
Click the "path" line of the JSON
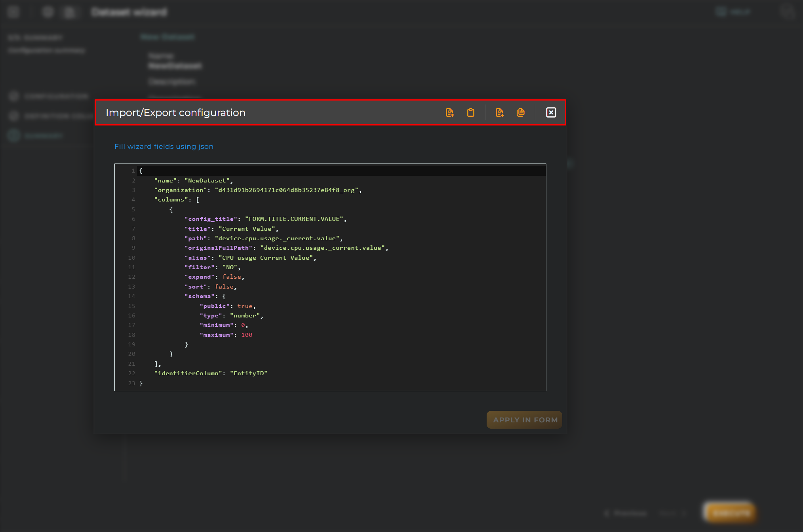263,238
